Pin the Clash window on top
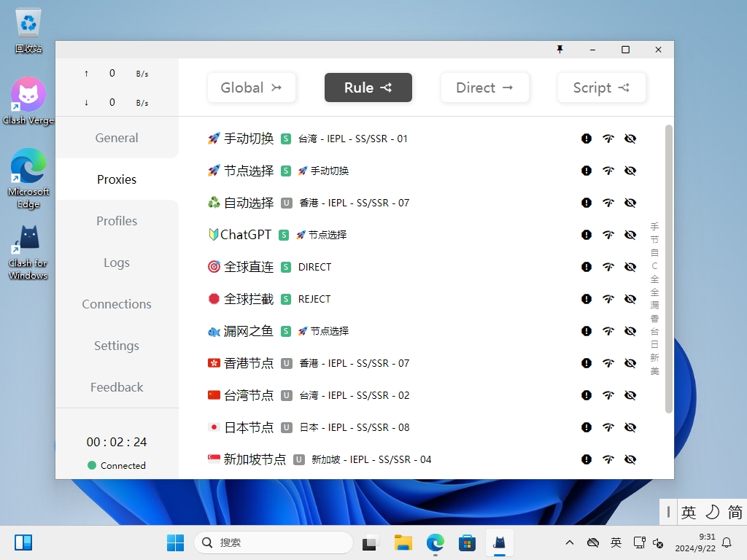 [560, 50]
